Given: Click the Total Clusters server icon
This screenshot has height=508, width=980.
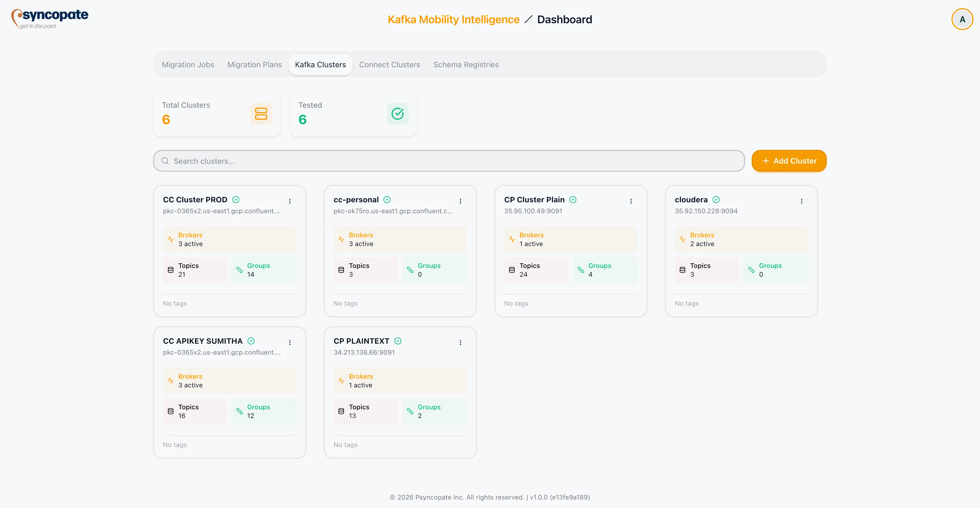Looking at the screenshot, I should point(261,113).
